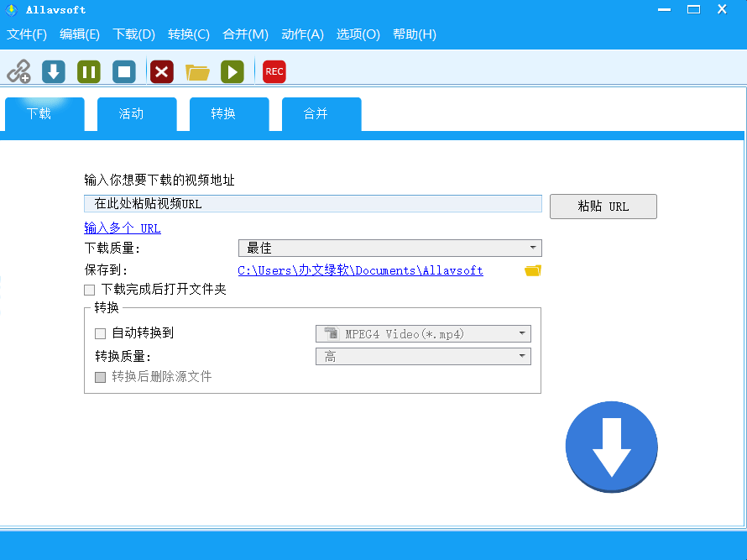Open the 帮助(H) menu
The height and width of the screenshot is (560, 747).
(415, 34)
